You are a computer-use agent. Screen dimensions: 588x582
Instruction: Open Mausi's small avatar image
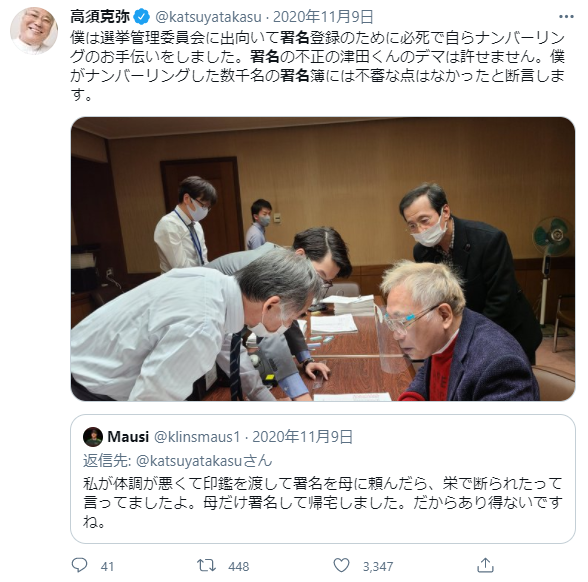pos(93,437)
